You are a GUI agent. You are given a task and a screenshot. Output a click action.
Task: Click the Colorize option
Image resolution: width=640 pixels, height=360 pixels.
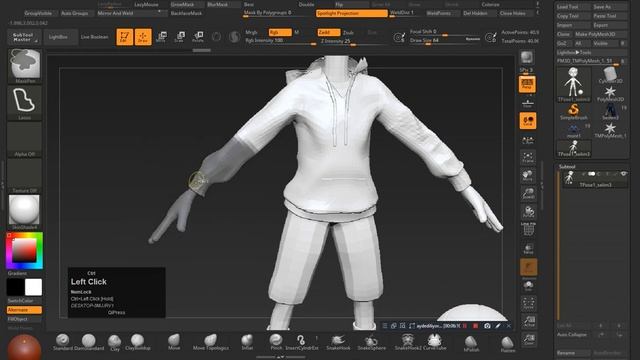pos(490,4)
